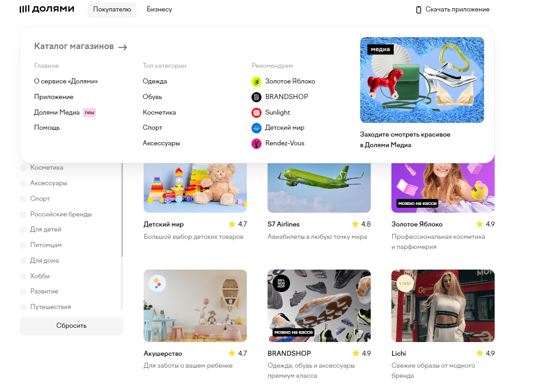The height and width of the screenshot is (392, 541).
Task: Click the Sunlight red logo icon
Action: pos(257,113)
